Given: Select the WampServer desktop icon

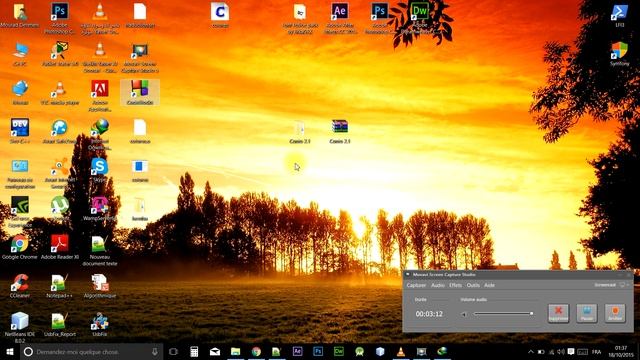Looking at the screenshot, I should [x=100, y=208].
